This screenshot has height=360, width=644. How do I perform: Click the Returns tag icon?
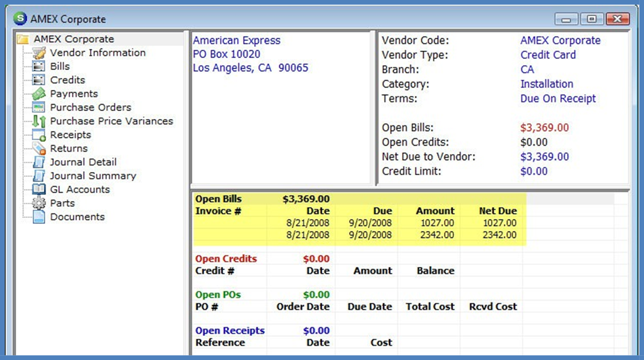coord(39,148)
